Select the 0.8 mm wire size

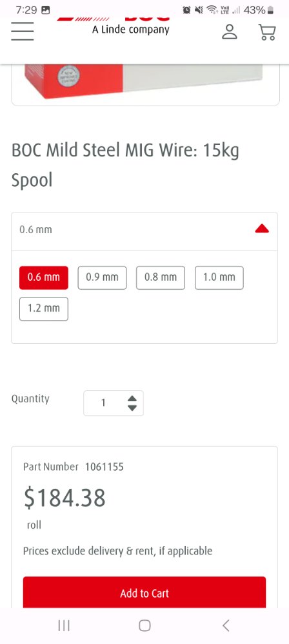tap(161, 278)
